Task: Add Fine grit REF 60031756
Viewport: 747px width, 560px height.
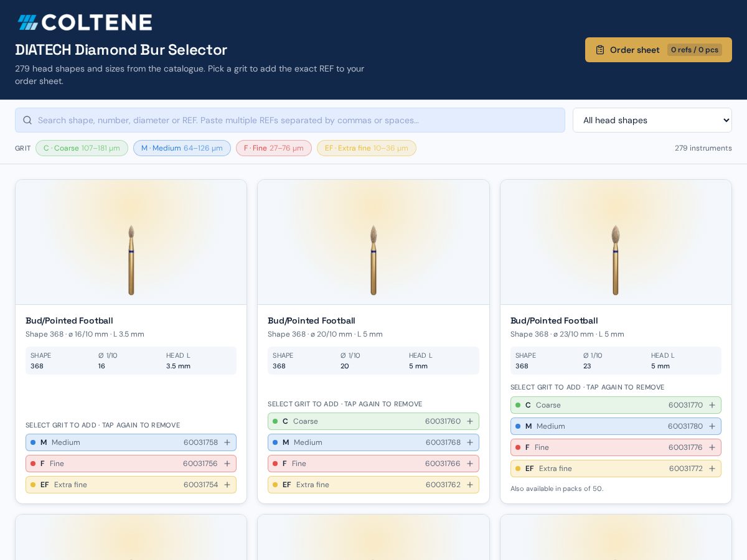Action: (131, 464)
